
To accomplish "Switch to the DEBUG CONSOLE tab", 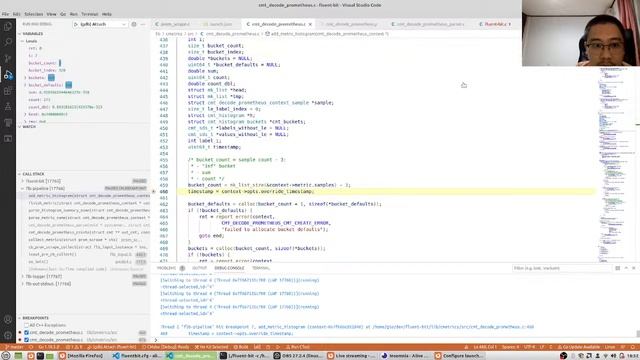I will 229,268.
